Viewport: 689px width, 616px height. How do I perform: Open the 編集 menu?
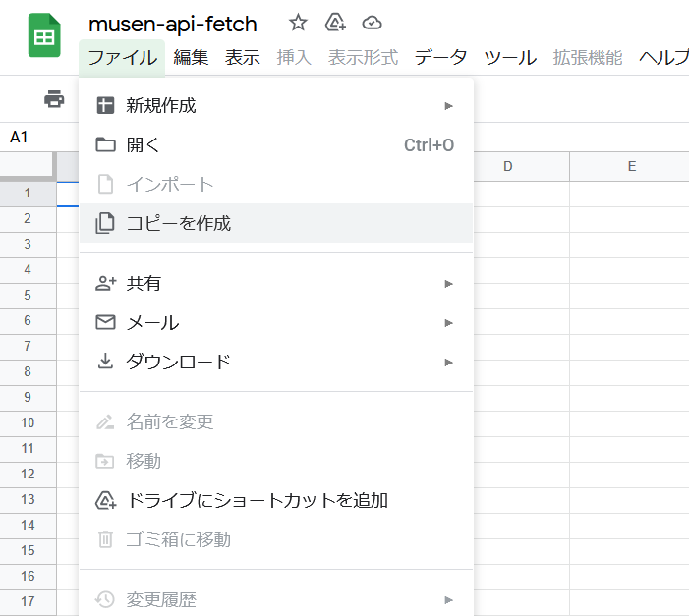[x=191, y=57]
